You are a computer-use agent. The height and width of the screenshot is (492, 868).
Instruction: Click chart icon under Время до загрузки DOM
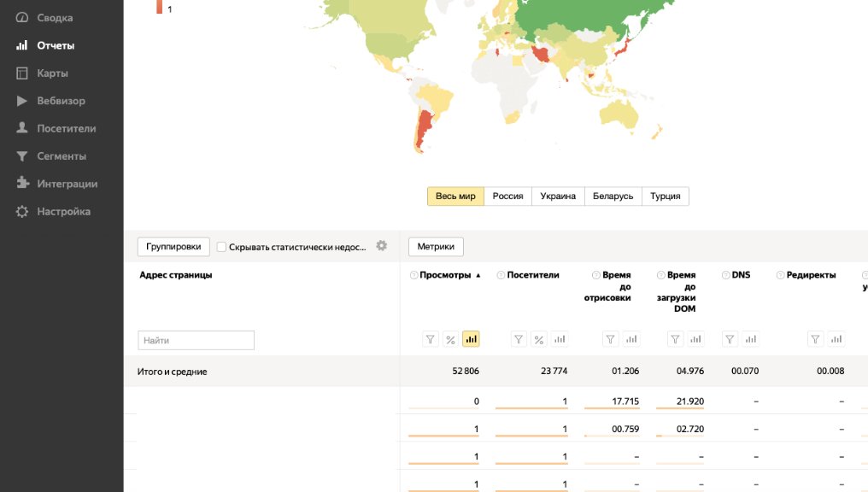pos(696,339)
